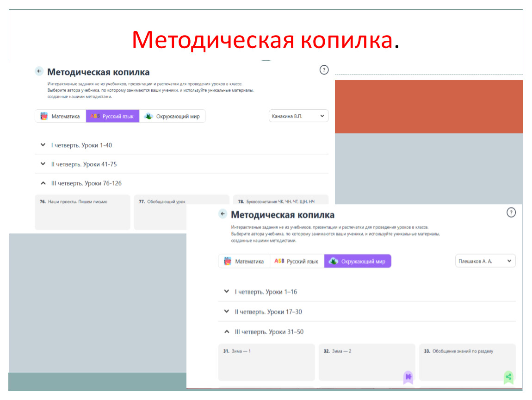Open help question mark in the upper panel
This screenshot has width=532, height=400.
click(x=324, y=70)
